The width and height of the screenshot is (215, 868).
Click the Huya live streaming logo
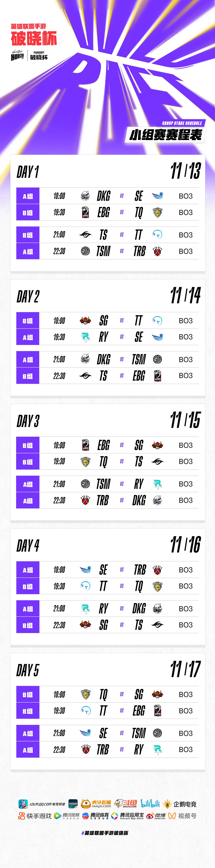96,804
